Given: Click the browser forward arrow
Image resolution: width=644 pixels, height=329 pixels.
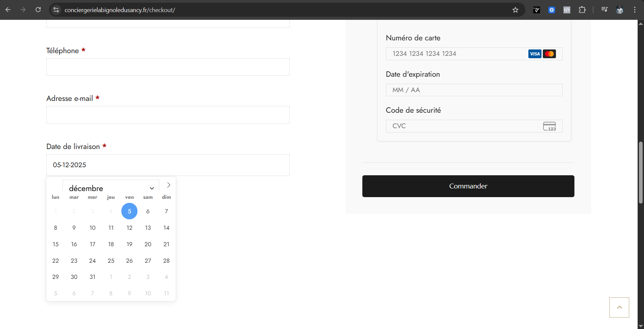Looking at the screenshot, I should [23, 10].
